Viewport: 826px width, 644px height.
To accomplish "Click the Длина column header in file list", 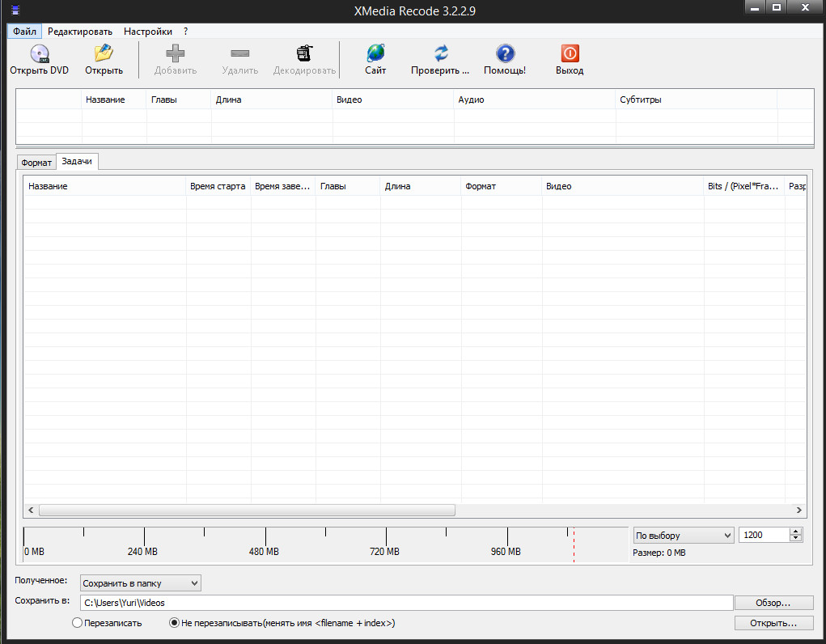I will pos(272,100).
